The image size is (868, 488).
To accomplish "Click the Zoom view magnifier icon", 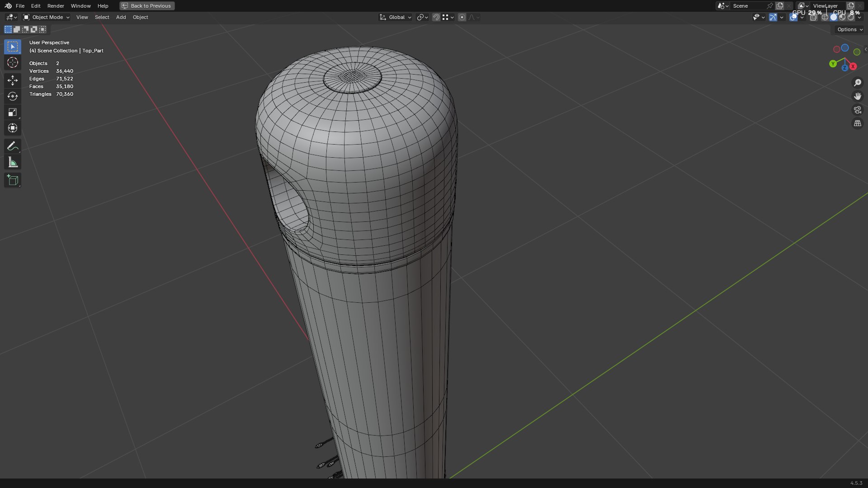I will [858, 83].
